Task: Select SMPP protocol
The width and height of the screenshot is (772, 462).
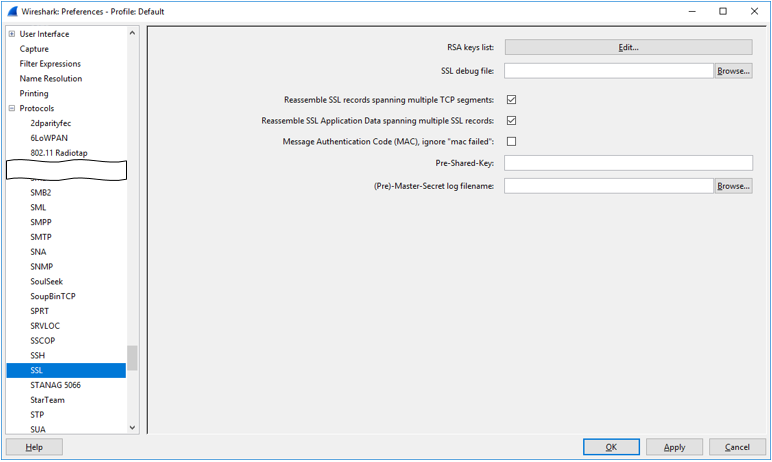Action: click(x=41, y=222)
